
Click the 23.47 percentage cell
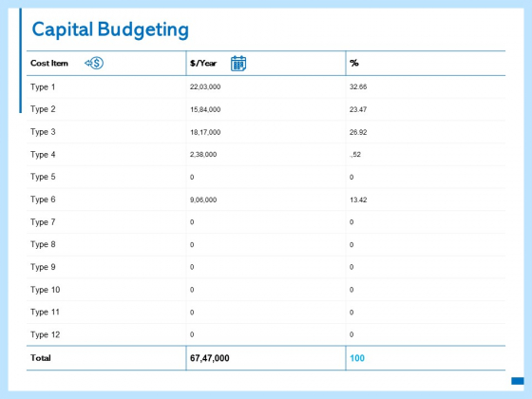click(358, 109)
